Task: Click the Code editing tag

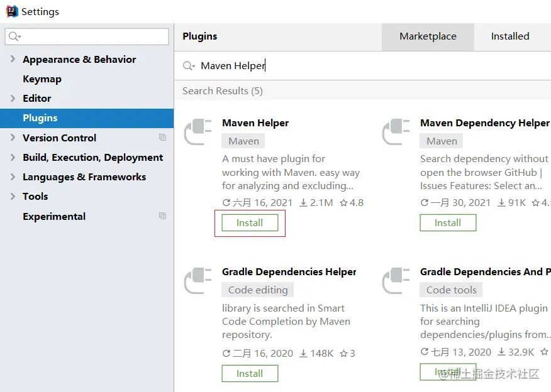Action: pos(258,290)
